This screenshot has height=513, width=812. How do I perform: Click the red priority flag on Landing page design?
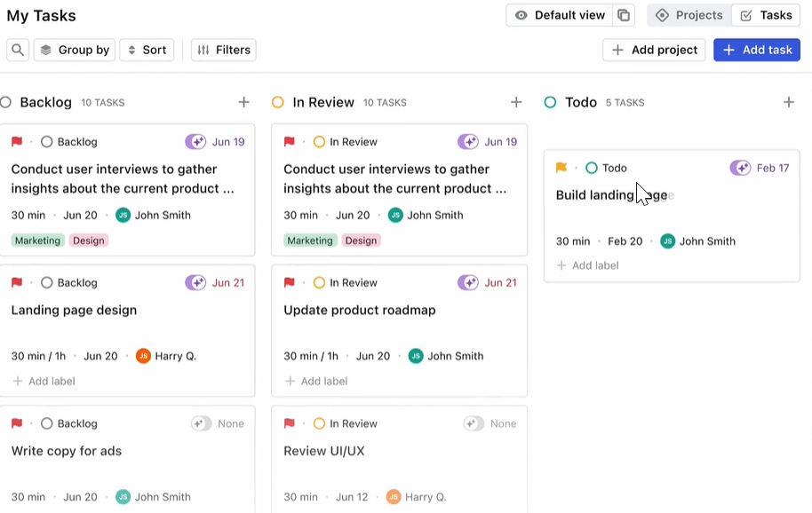[17, 282]
